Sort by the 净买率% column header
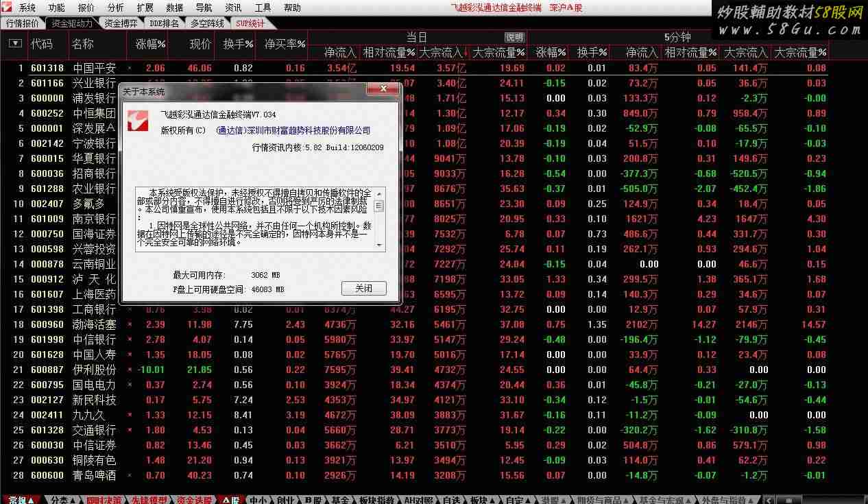Viewport: 868px width, 504px height. (285, 44)
